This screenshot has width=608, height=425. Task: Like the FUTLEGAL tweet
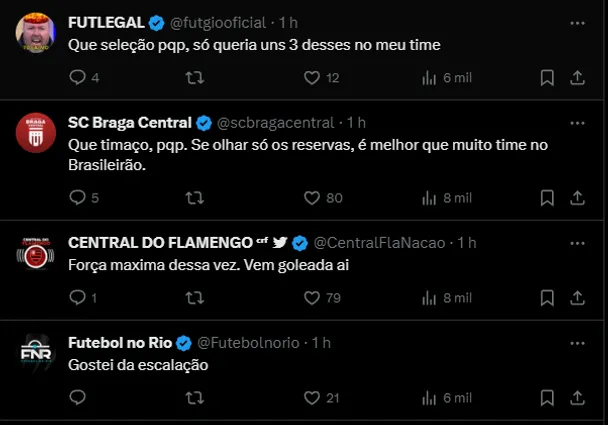[311, 77]
